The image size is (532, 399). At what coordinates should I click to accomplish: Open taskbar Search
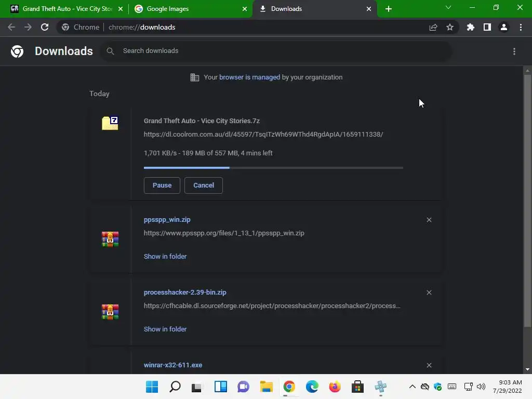pos(175,387)
